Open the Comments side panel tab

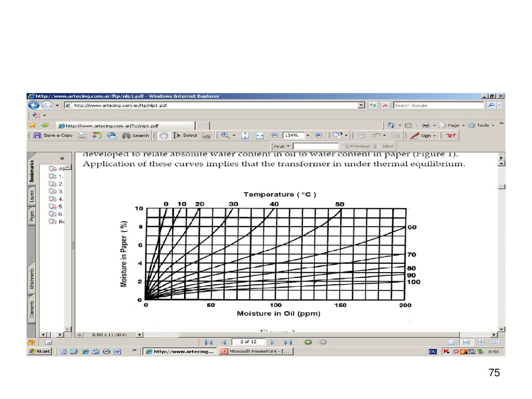(32, 309)
